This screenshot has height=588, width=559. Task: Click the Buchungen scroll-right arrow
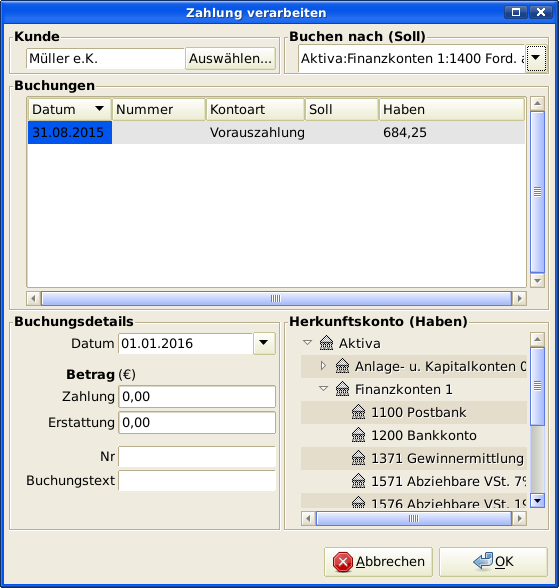pyautogui.click(x=520, y=298)
